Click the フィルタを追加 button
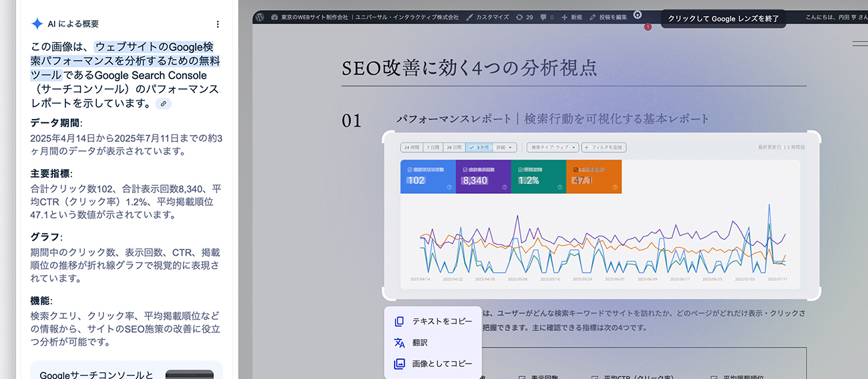 coord(604,147)
